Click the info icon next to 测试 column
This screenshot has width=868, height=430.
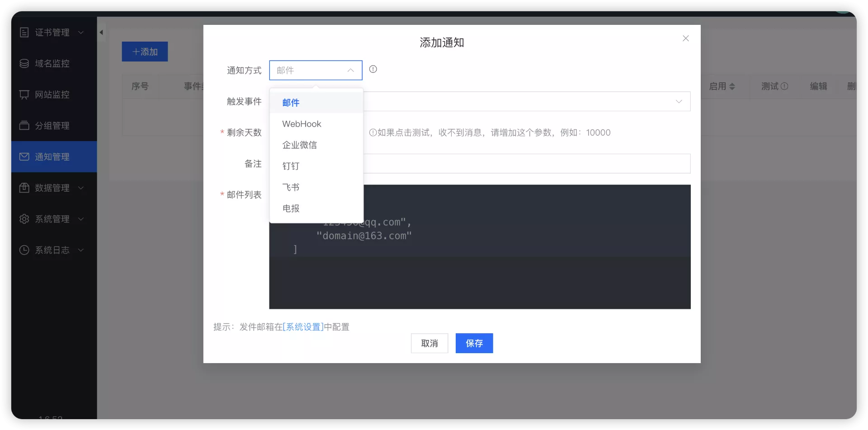click(784, 86)
